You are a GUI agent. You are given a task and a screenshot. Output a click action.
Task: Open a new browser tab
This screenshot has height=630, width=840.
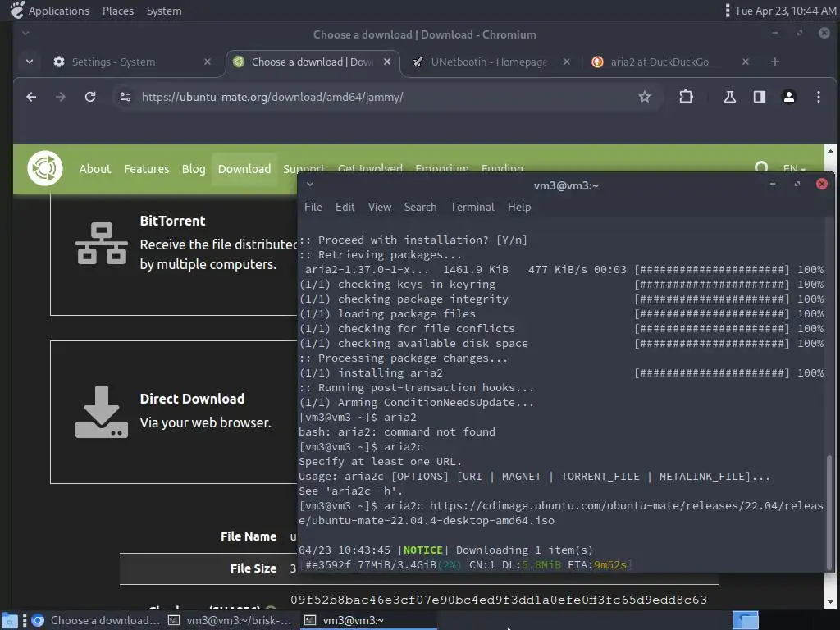click(x=774, y=62)
